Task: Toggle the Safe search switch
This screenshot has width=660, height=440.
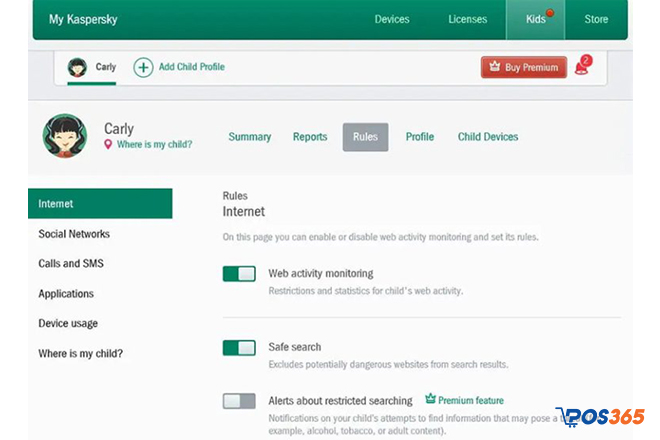Action: coord(239,348)
